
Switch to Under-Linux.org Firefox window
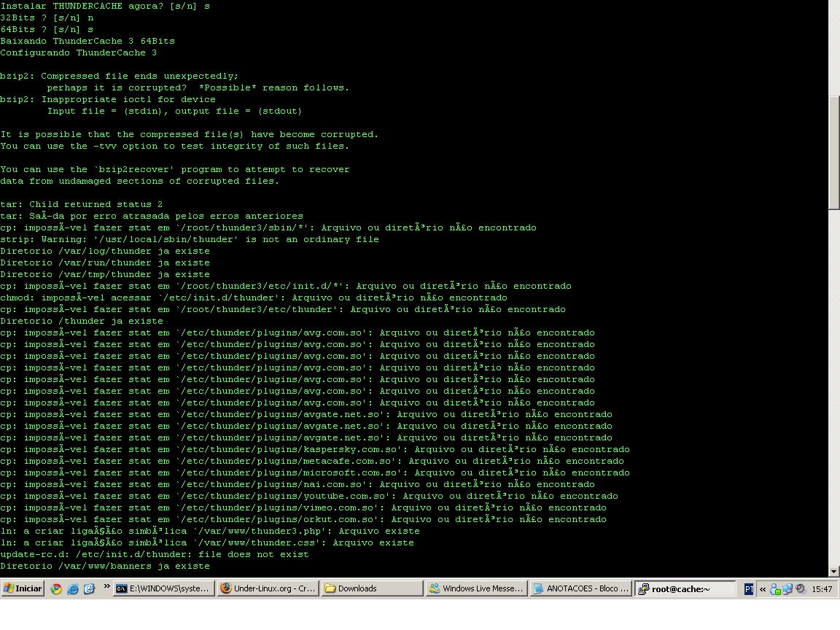(269, 588)
